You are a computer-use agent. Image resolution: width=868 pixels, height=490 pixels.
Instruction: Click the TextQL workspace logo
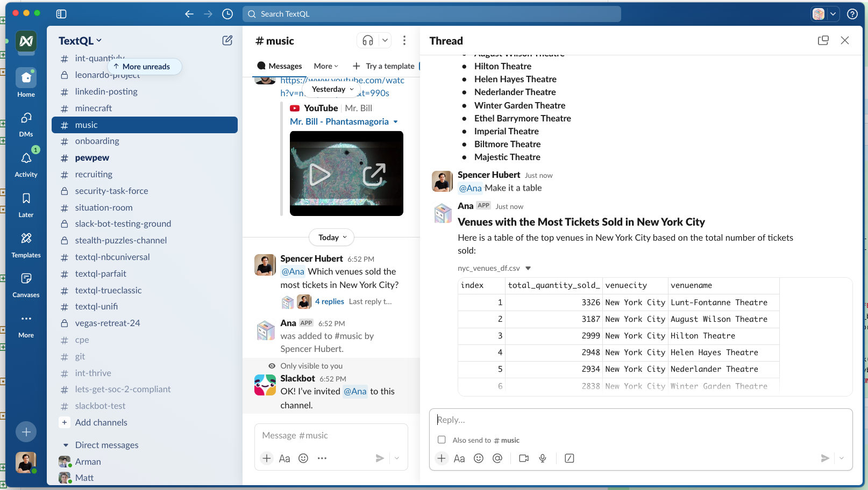click(26, 41)
